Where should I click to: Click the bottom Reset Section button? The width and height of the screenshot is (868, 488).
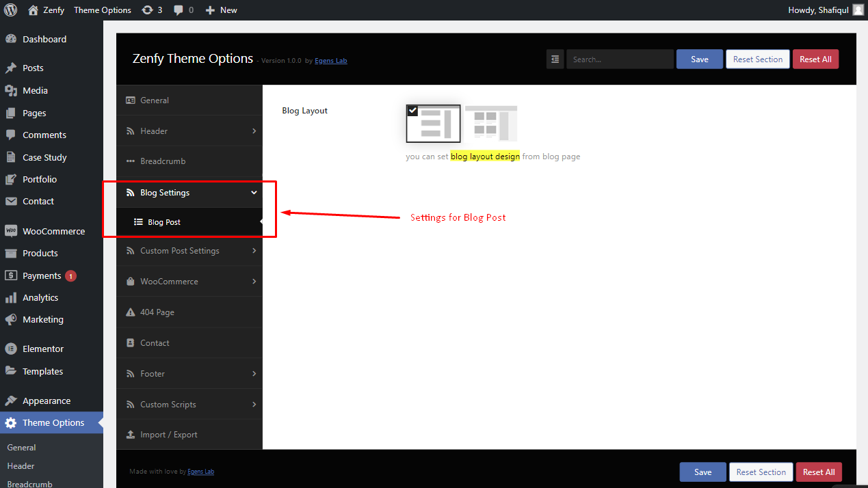(761, 472)
